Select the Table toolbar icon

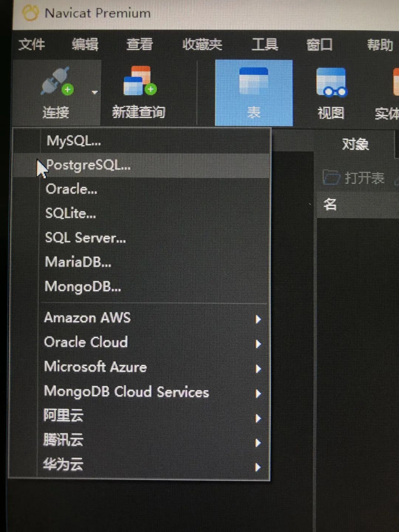[x=253, y=80]
